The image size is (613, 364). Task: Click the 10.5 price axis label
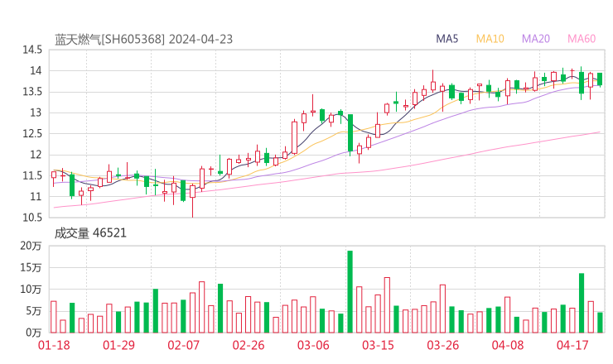32,218
